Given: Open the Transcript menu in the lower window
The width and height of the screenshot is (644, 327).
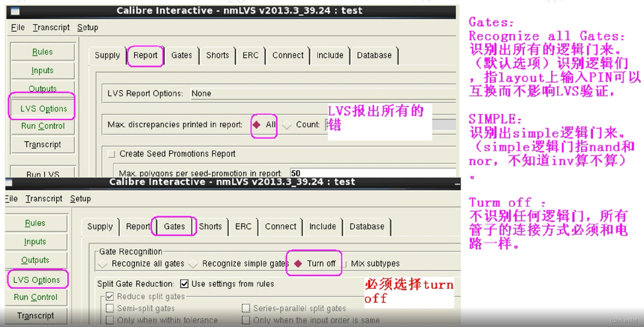Looking at the screenshot, I should point(44,199).
